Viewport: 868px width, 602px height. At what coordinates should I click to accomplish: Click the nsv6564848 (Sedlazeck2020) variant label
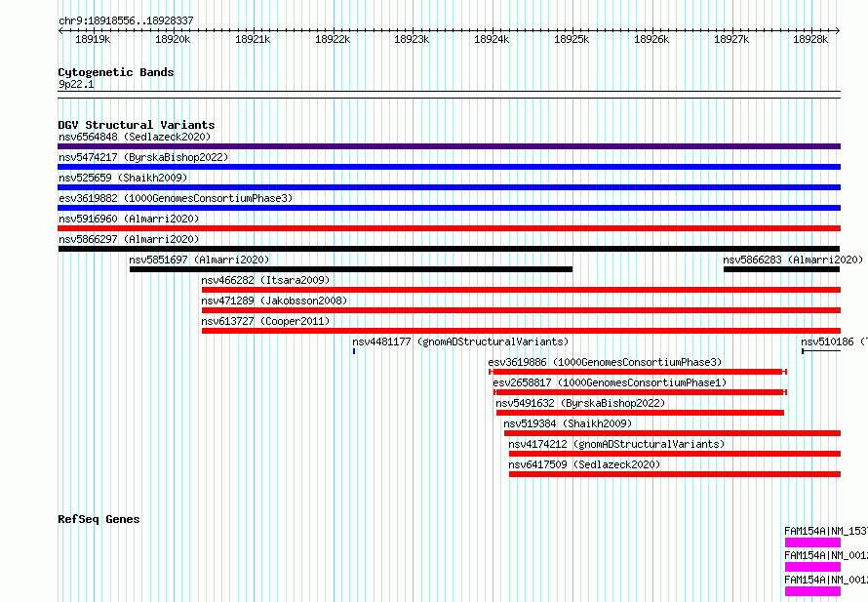[135, 137]
